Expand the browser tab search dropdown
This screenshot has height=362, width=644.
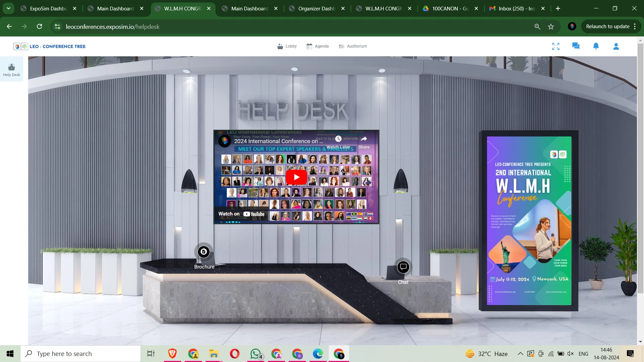click(x=8, y=8)
